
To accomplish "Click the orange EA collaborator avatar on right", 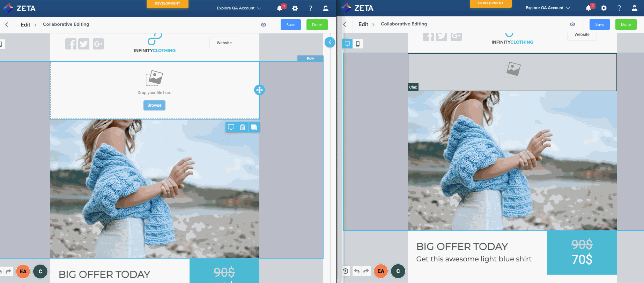I will [x=381, y=271].
